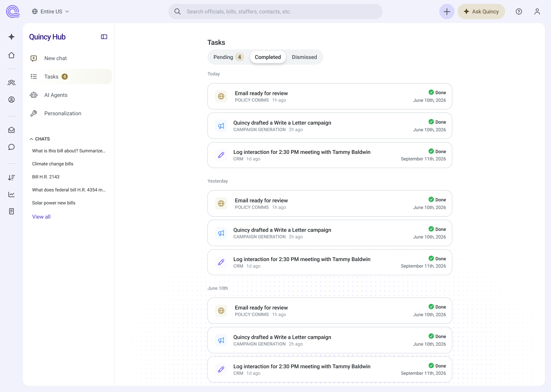Go to the home icon in the rail
This screenshot has width=551, height=392.
(x=11, y=55)
